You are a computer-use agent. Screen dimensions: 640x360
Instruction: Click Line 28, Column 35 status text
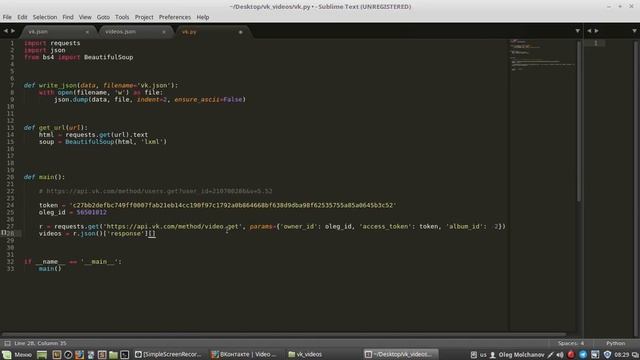pos(40,343)
